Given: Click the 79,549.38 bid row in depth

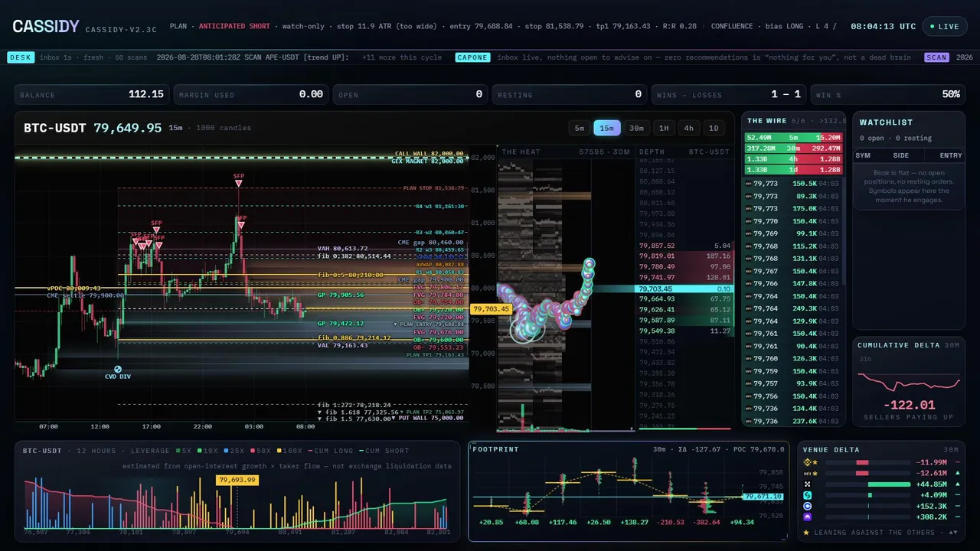Looking at the screenshot, I should (684, 331).
